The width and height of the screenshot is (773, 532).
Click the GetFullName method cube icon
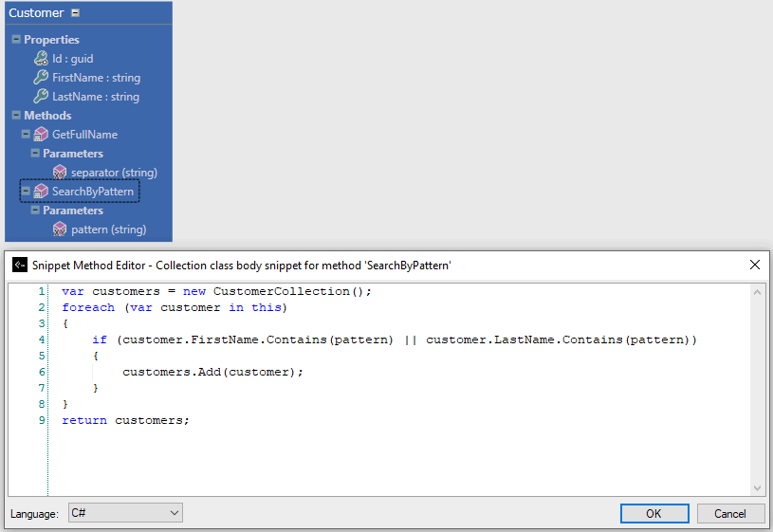click(x=41, y=135)
